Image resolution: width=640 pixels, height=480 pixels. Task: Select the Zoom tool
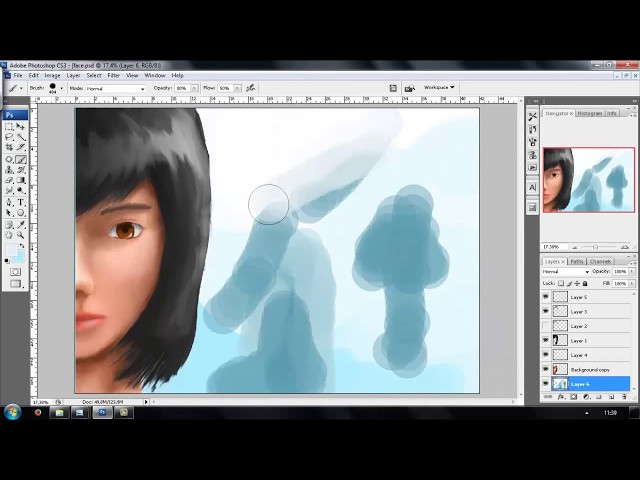click(21, 235)
